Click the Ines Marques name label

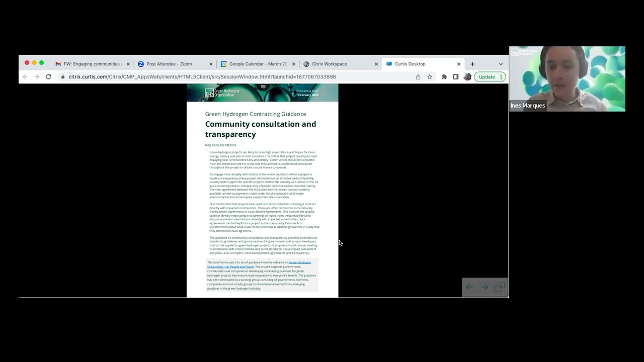click(x=528, y=106)
